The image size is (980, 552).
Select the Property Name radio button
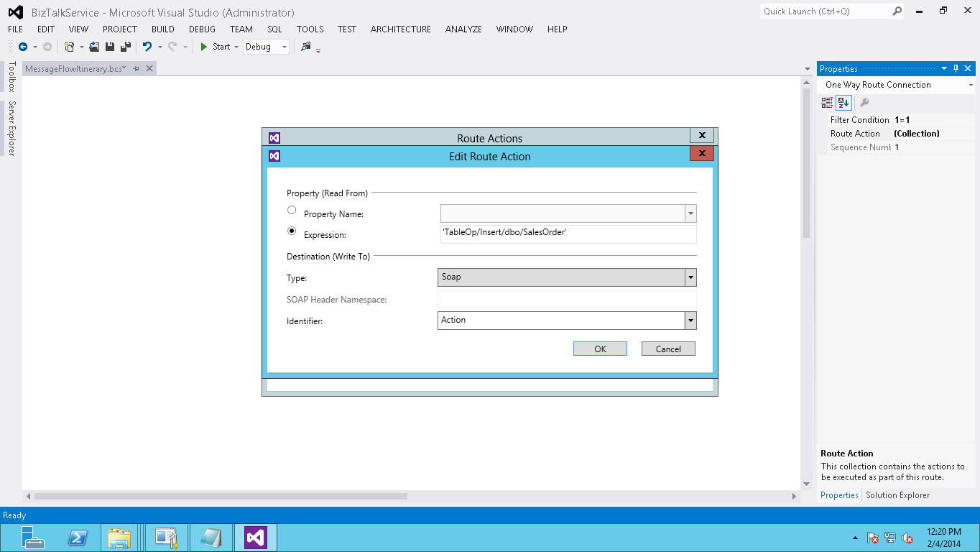[292, 211]
